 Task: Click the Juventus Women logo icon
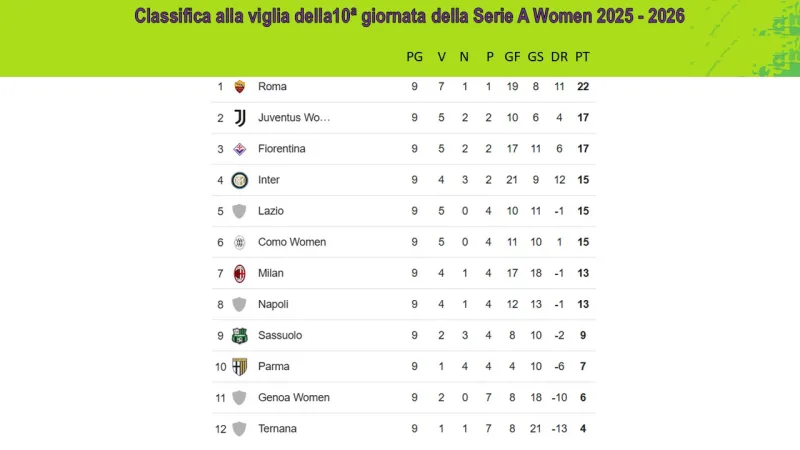[239, 117]
